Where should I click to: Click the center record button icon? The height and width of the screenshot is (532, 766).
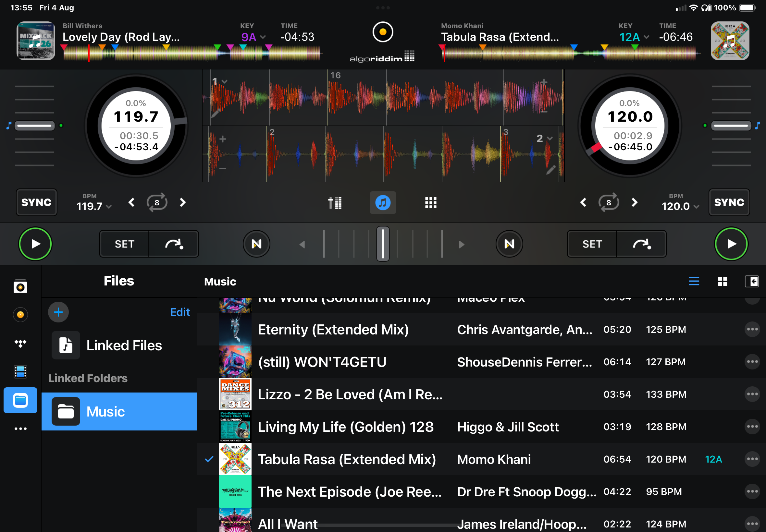(x=382, y=32)
